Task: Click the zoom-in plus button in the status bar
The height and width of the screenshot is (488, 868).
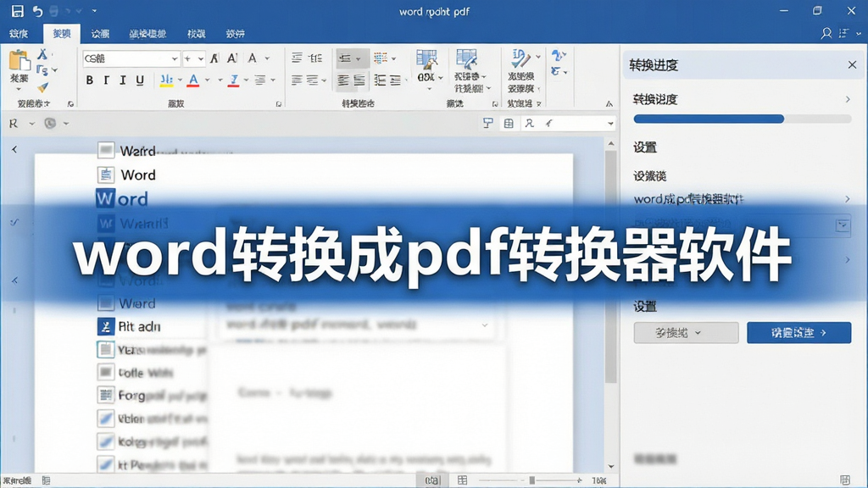Action: [x=579, y=480]
